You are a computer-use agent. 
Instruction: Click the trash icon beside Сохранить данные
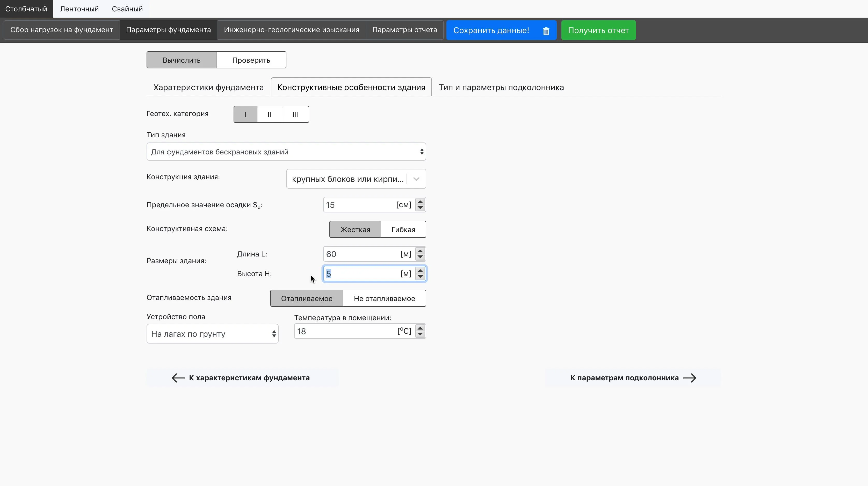(546, 31)
